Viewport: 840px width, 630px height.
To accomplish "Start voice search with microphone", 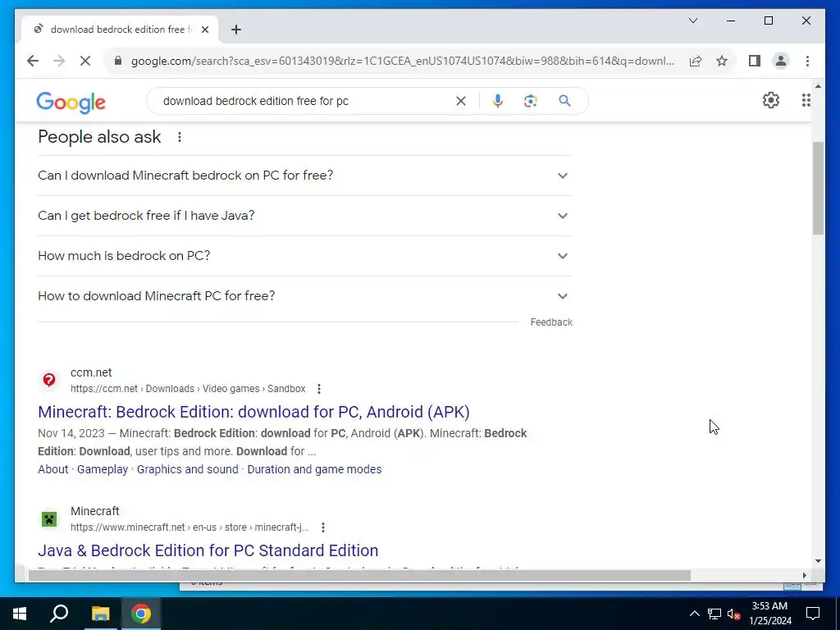I will (498, 101).
